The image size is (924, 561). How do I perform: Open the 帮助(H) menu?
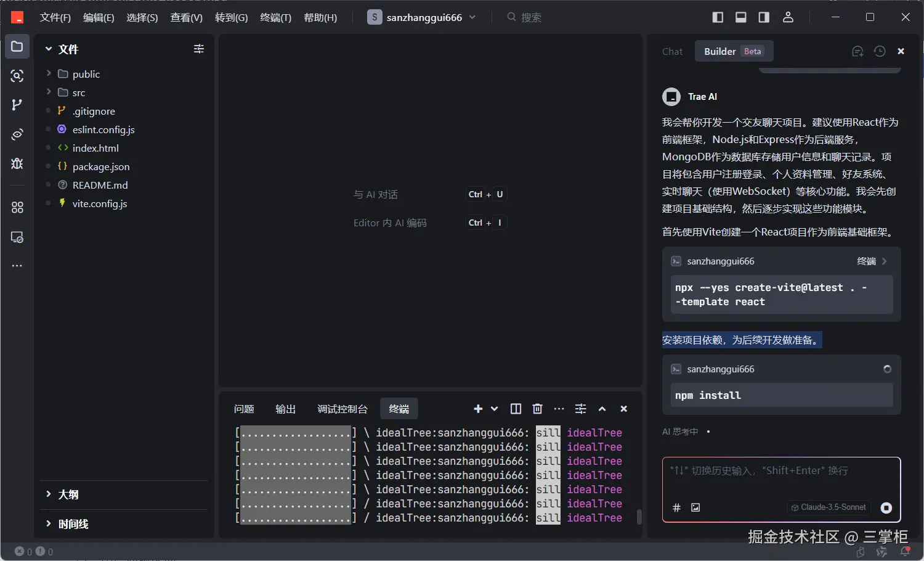[x=320, y=17]
